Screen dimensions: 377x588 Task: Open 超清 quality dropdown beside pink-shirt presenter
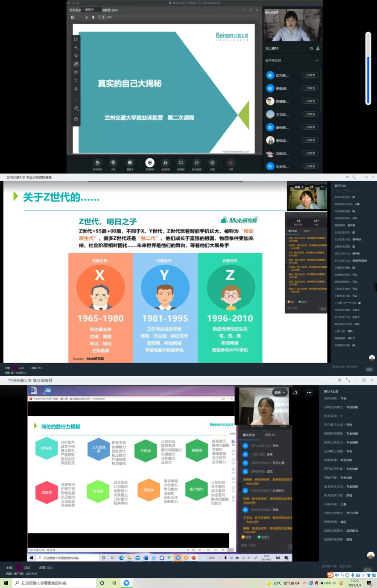pos(280,392)
